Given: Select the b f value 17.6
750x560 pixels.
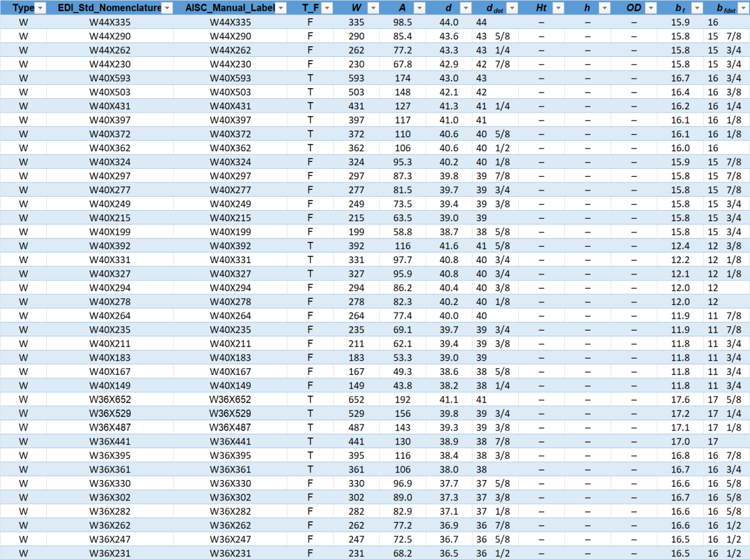Looking at the screenshot, I should click(x=680, y=400).
